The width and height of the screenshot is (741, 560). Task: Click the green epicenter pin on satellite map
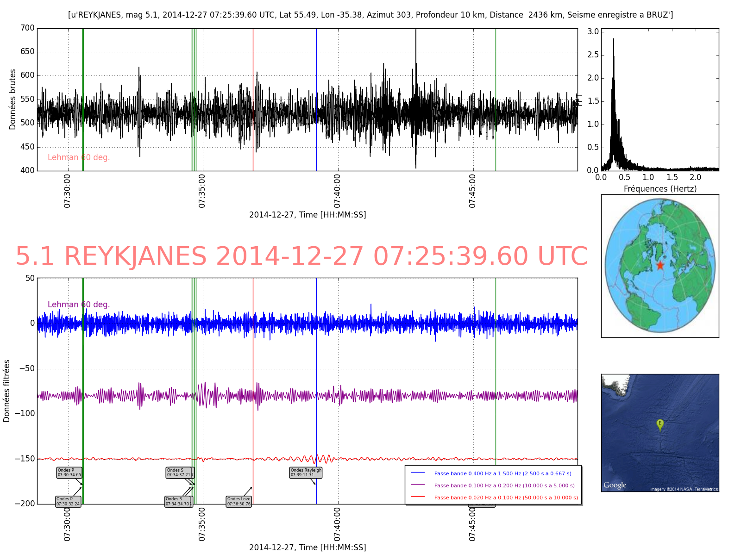click(x=660, y=424)
